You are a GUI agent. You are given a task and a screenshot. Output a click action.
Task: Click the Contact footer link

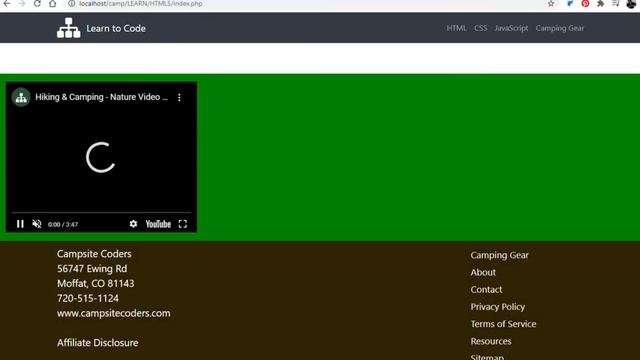tap(486, 289)
